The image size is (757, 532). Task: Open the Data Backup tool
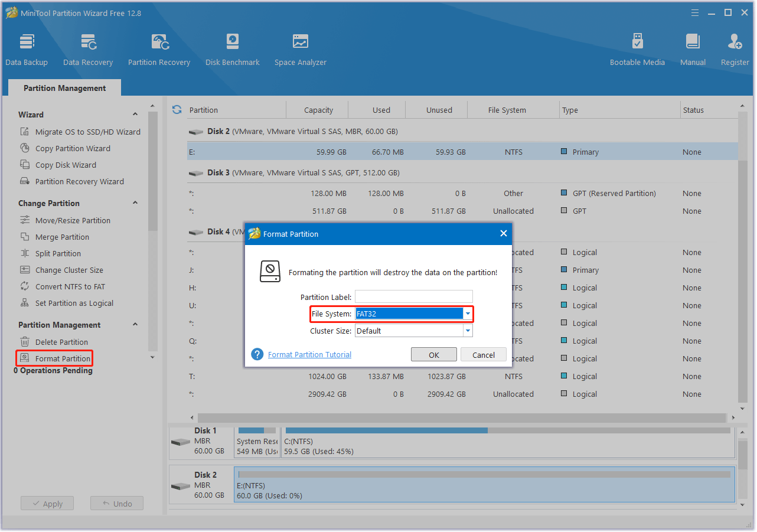click(27, 50)
